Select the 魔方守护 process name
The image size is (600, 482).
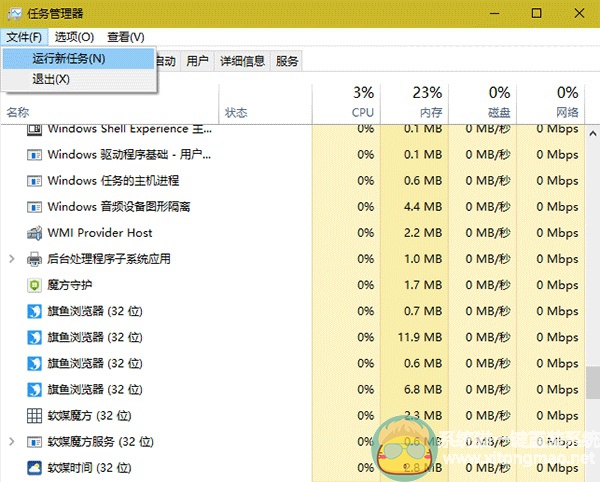point(70,285)
